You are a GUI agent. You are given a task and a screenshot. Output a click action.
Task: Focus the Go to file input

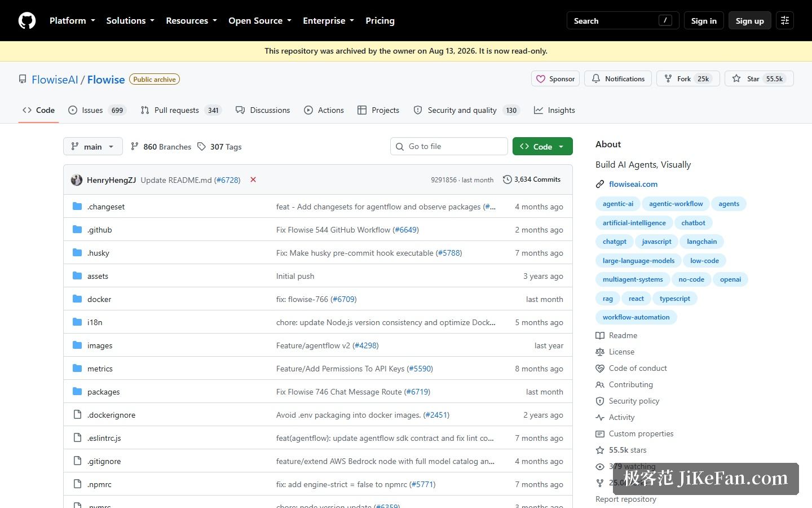449,146
